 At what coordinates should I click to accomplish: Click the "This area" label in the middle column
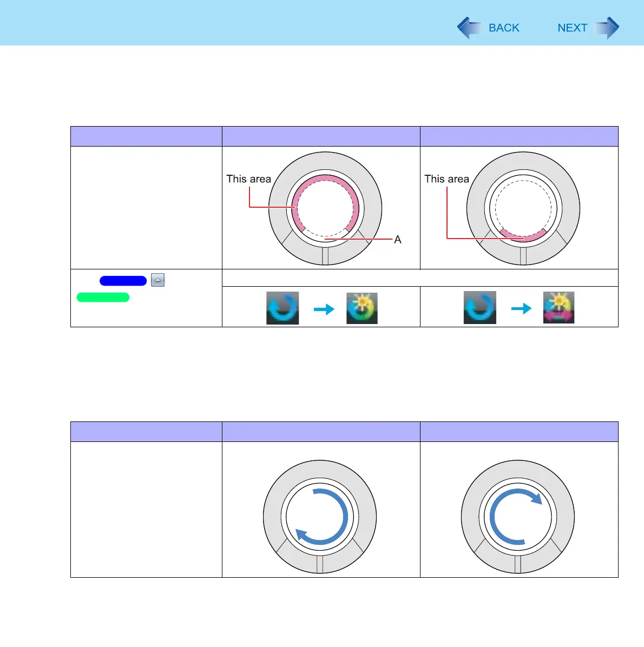248,179
